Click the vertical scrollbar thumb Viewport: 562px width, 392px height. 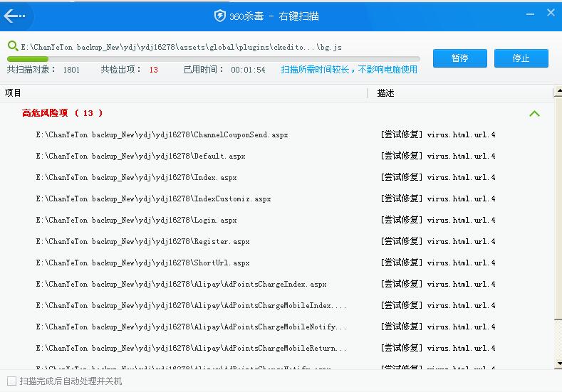coord(558,208)
